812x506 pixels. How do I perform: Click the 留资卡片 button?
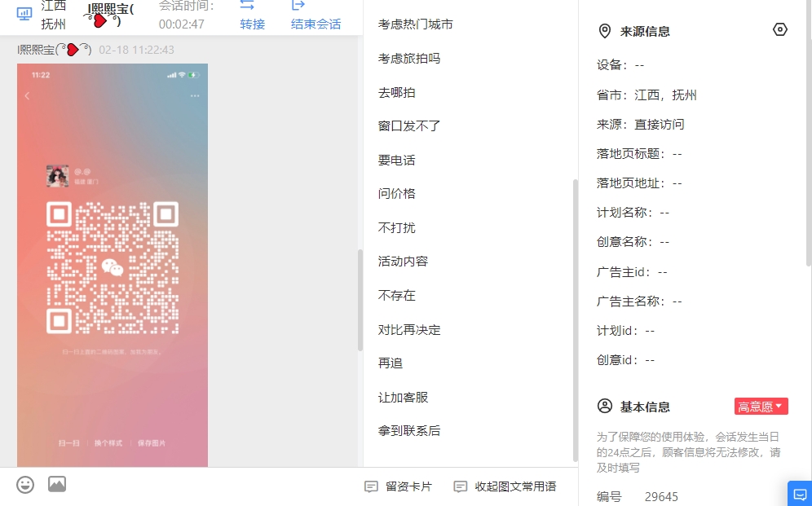[x=398, y=486]
